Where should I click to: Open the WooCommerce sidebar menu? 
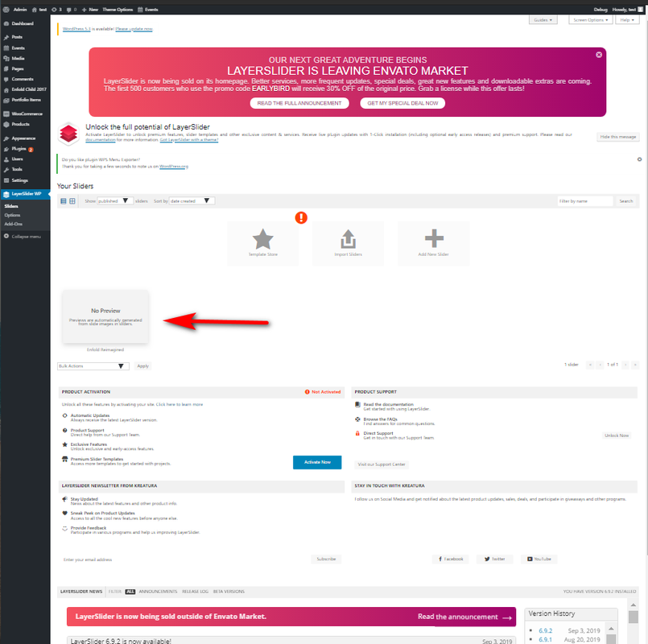[27, 114]
